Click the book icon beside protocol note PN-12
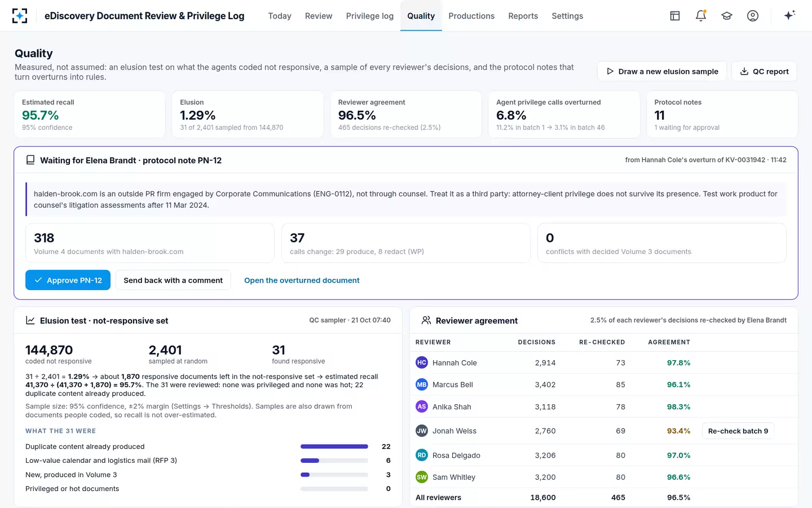The image size is (812, 508). click(30, 160)
